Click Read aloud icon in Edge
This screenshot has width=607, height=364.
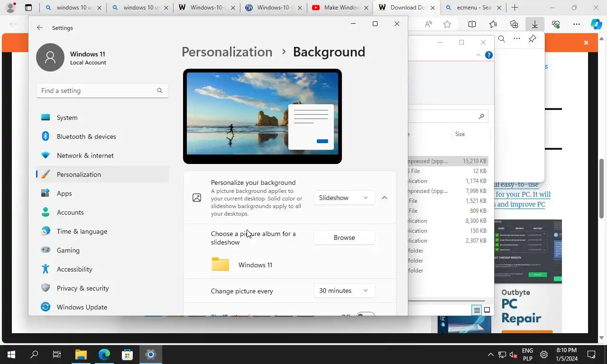(x=428, y=24)
